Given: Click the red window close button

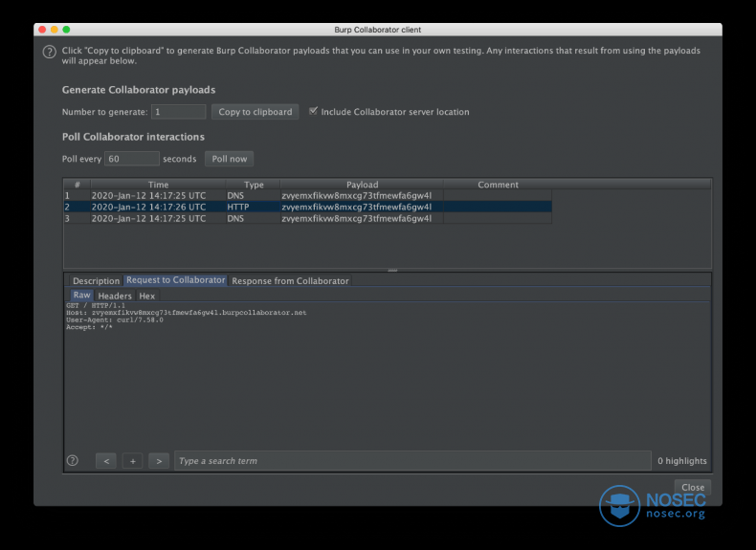Looking at the screenshot, I should (42, 30).
